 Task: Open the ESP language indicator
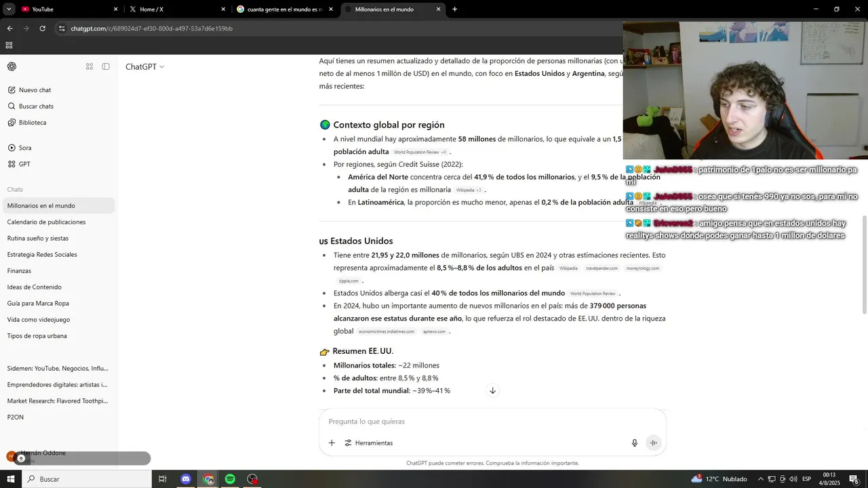[808, 479]
